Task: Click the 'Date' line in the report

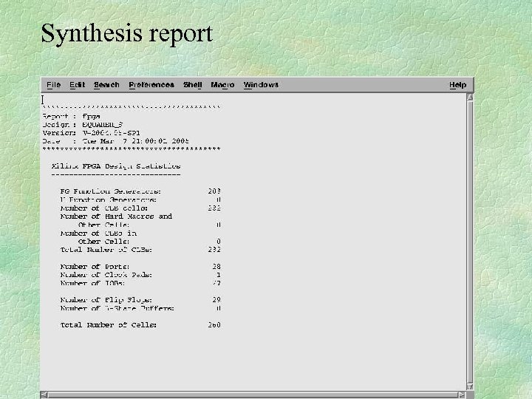Action: click(116, 141)
